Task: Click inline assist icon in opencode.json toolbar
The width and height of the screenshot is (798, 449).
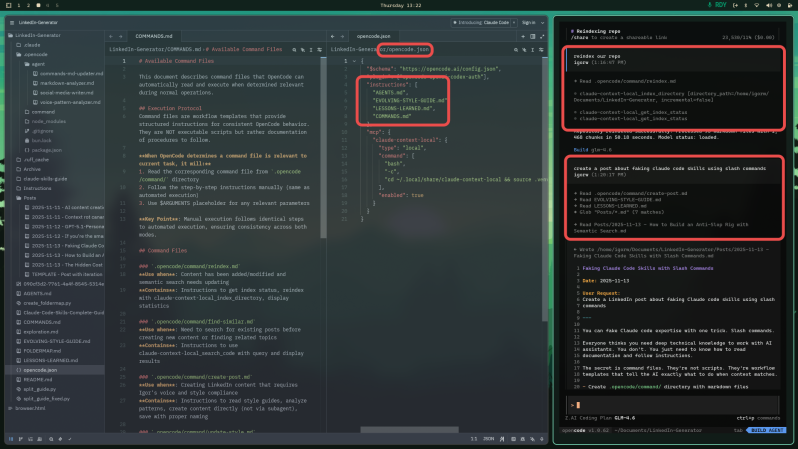Action: coord(524,50)
